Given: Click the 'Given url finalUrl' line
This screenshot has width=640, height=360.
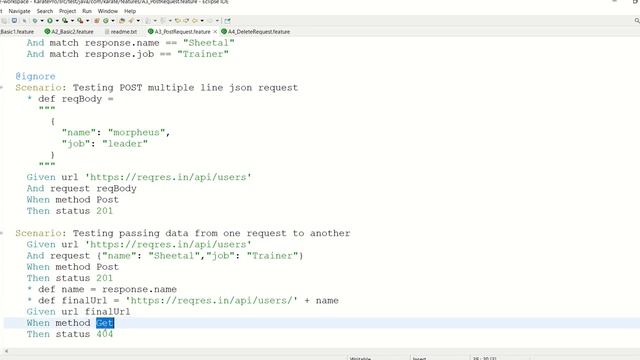Looking at the screenshot, I should click(x=78, y=311).
